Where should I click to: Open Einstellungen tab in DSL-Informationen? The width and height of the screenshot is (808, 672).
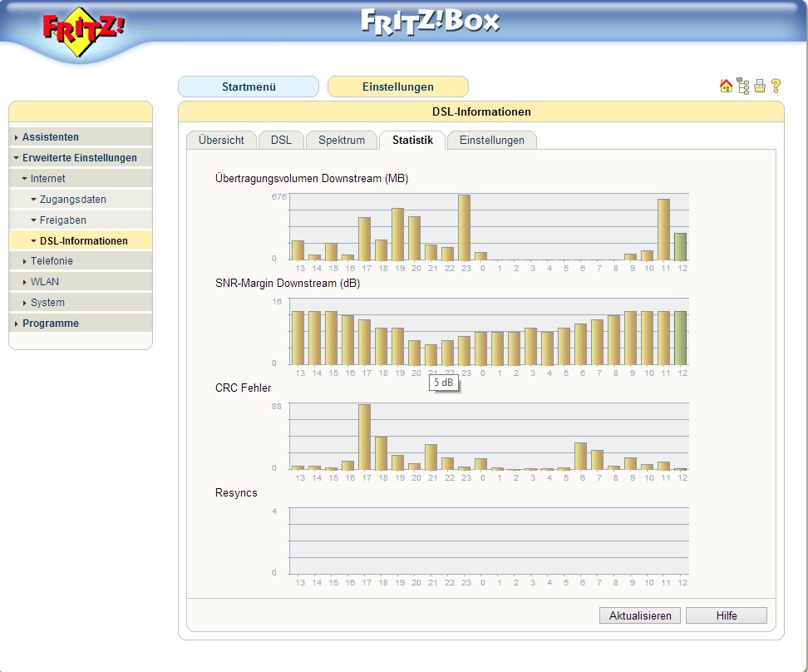(x=491, y=141)
